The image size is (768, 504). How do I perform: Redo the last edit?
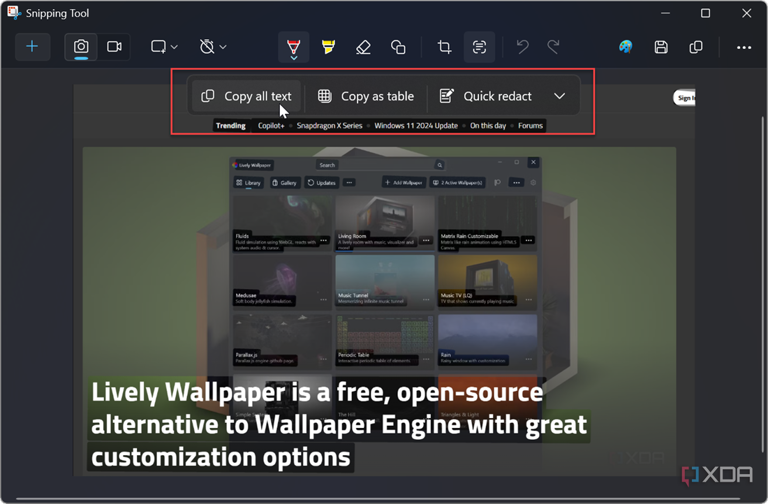pyautogui.click(x=553, y=47)
